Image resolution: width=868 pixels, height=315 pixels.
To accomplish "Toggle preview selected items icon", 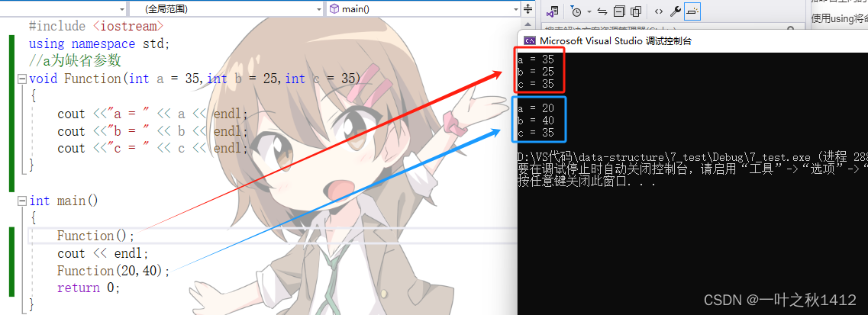I will (692, 11).
